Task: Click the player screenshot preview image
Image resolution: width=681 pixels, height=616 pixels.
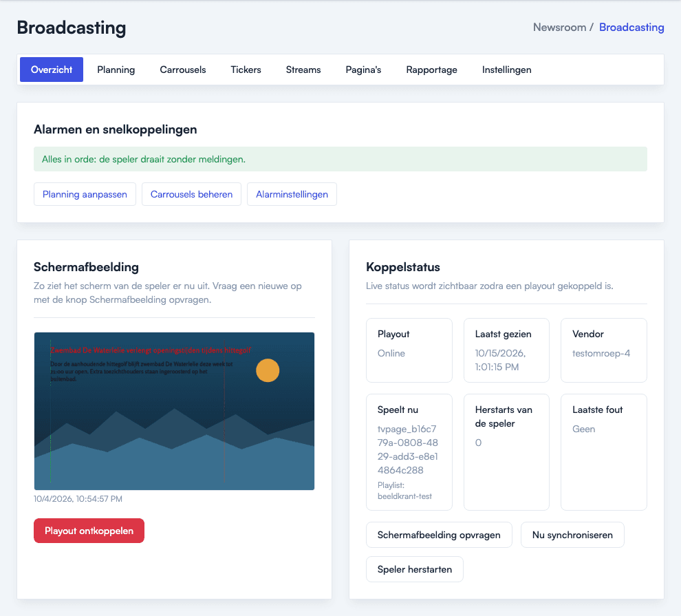Action: coord(174,411)
